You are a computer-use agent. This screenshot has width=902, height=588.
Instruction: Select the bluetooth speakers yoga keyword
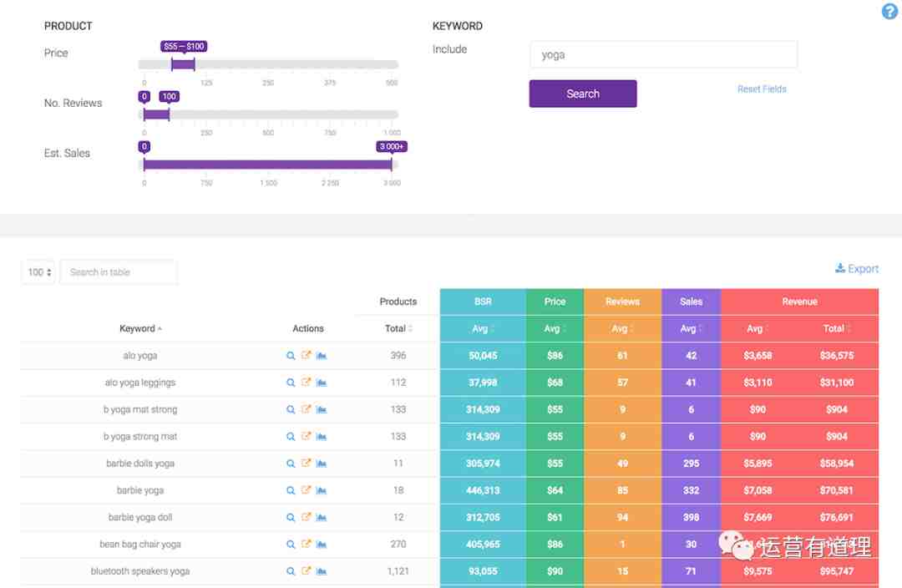coord(139,571)
